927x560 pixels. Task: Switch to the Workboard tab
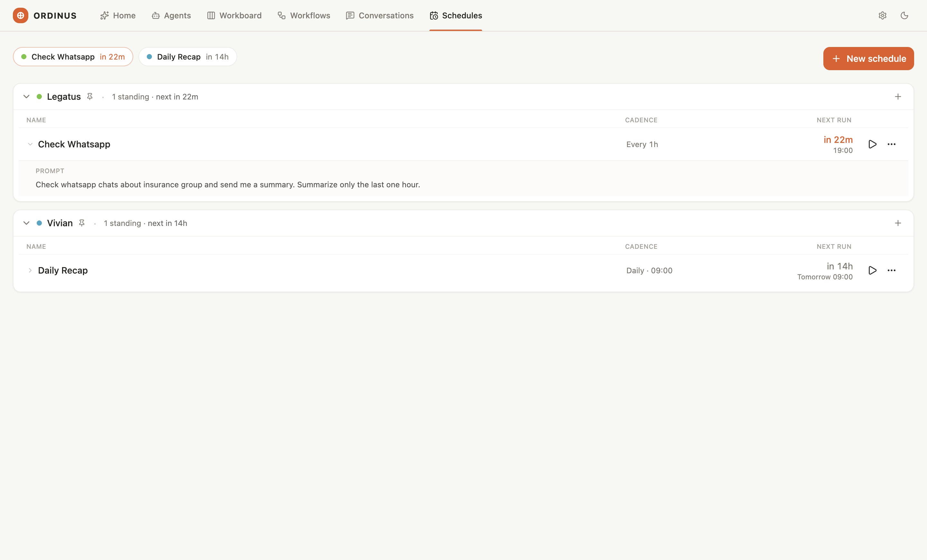(x=234, y=15)
